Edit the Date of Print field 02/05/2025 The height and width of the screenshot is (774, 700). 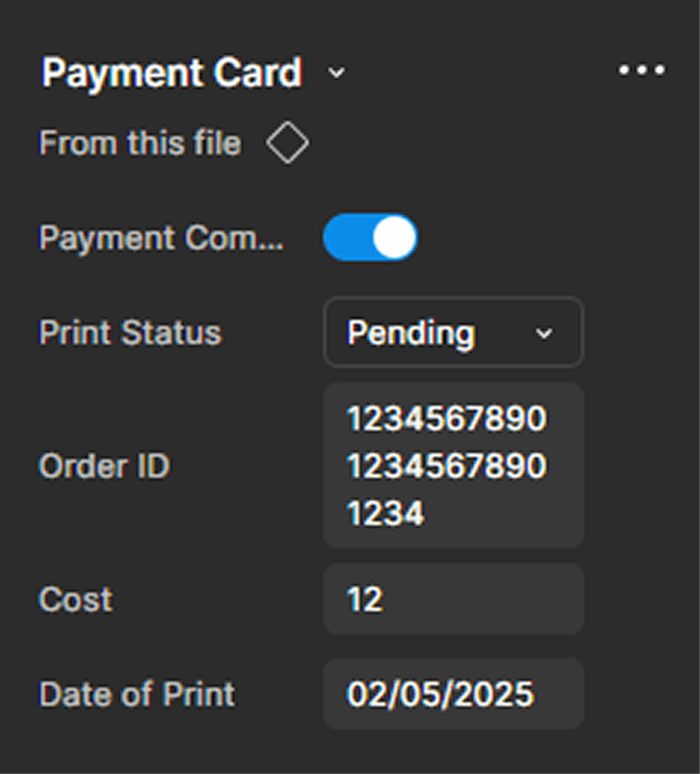click(453, 694)
